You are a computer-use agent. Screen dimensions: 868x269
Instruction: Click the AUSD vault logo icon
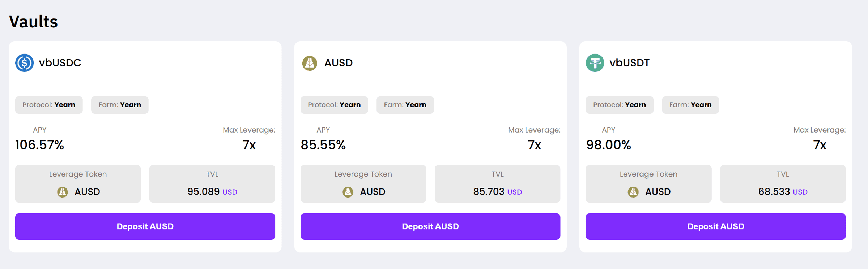coord(310,63)
